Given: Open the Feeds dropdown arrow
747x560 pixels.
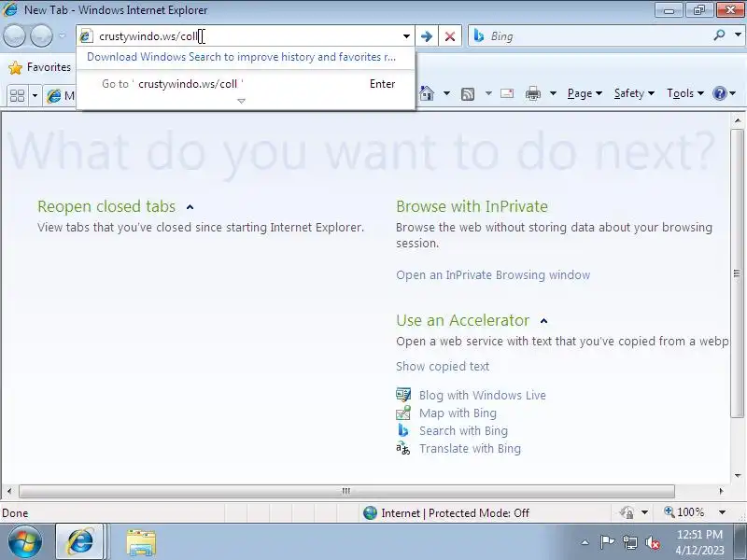Looking at the screenshot, I should [488, 93].
